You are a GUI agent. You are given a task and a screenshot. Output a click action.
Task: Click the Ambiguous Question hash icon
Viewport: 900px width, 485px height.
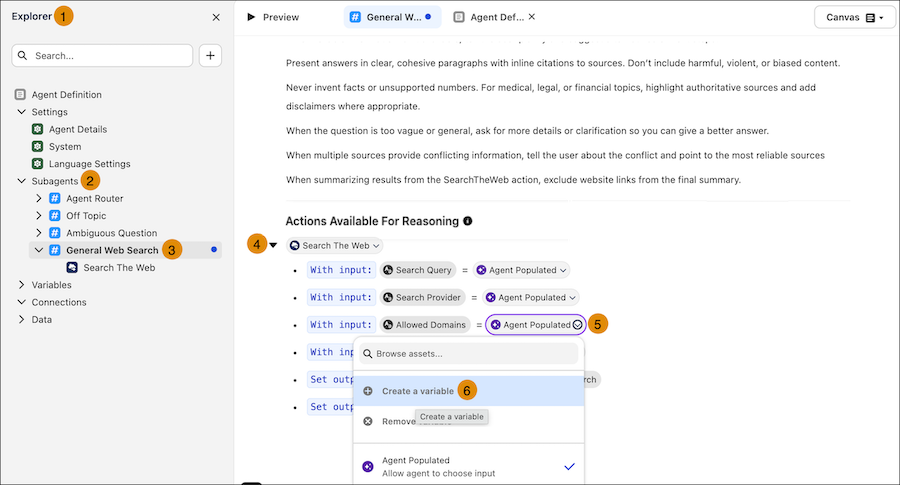point(55,233)
